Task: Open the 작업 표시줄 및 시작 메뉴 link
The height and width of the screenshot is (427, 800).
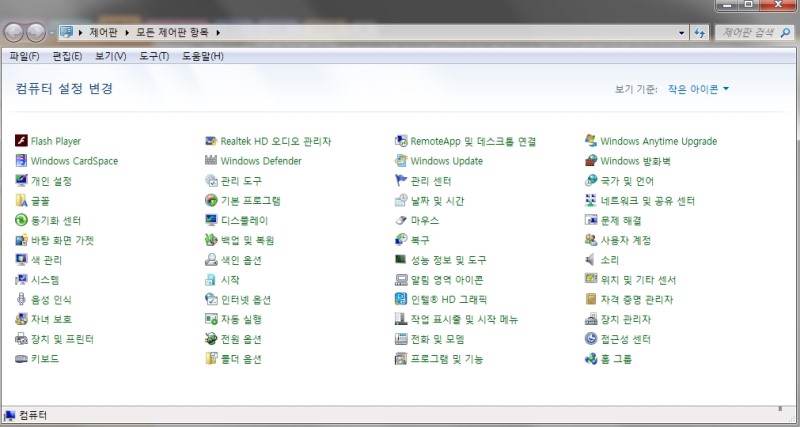Action: tap(464, 319)
